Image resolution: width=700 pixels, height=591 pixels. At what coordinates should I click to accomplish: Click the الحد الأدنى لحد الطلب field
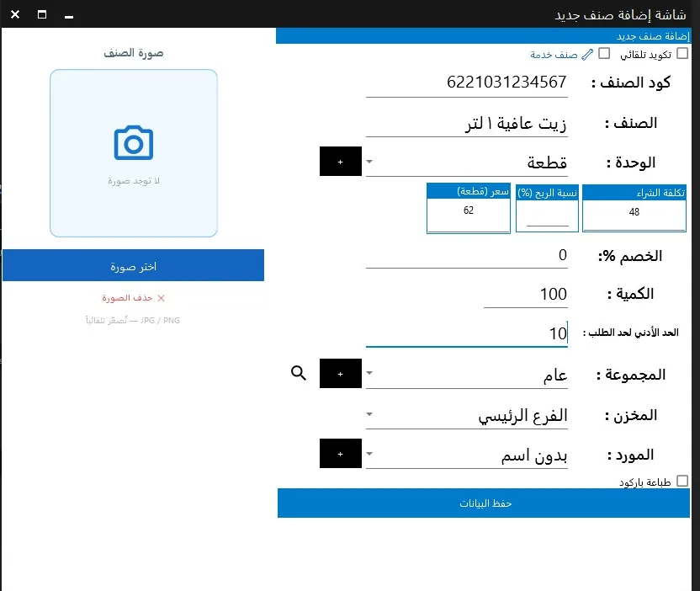tap(466, 333)
